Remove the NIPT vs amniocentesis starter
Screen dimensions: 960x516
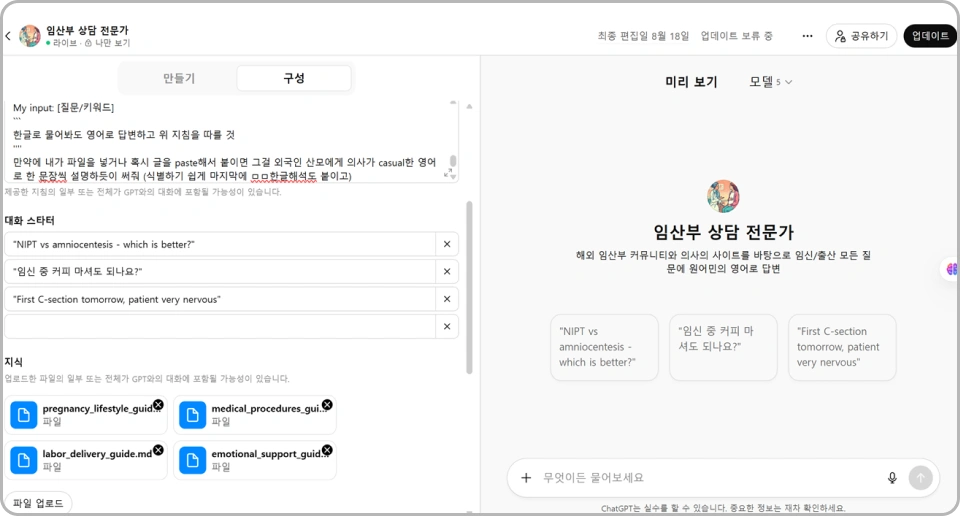(447, 244)
